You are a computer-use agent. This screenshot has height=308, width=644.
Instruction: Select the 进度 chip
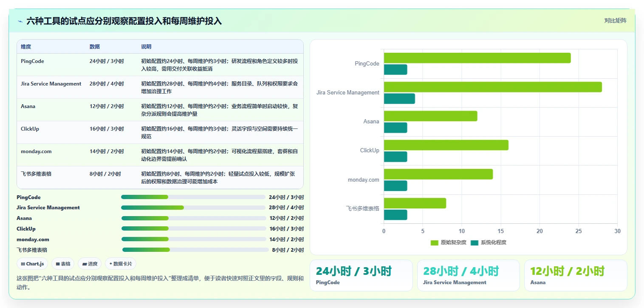90,264
